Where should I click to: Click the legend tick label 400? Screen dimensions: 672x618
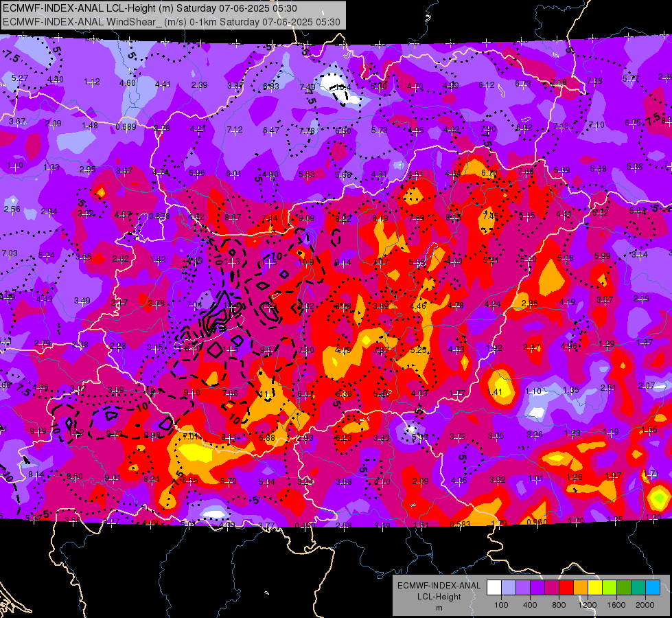coord(530,605)
